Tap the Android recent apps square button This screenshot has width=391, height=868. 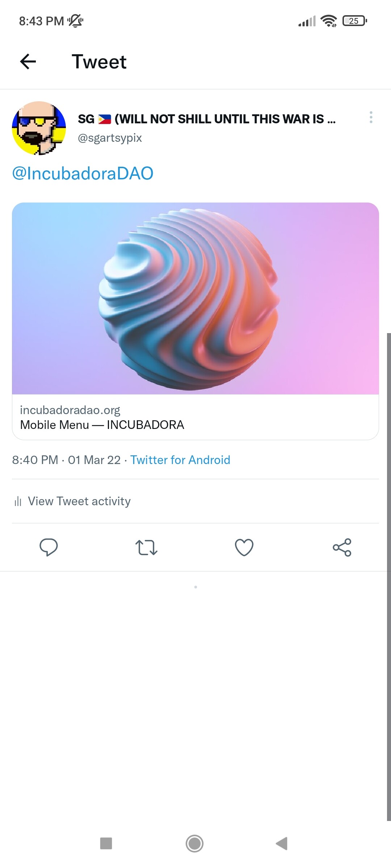(x=106, y=843)
